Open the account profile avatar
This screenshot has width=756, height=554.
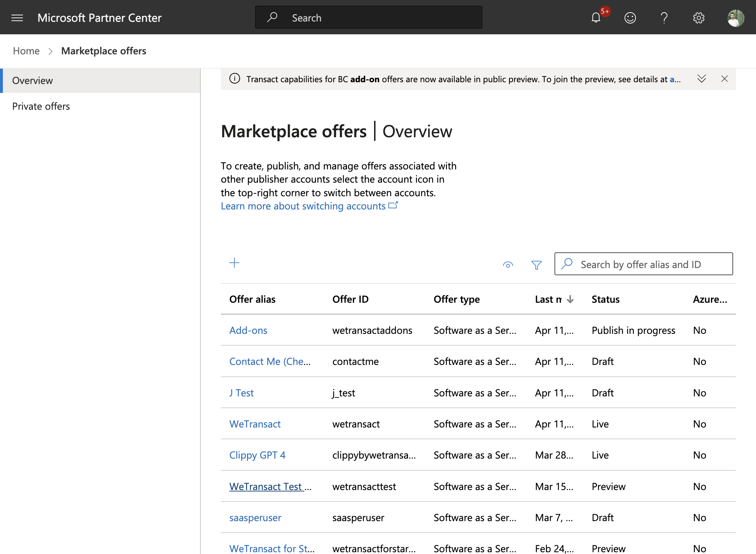pos(736,18)
